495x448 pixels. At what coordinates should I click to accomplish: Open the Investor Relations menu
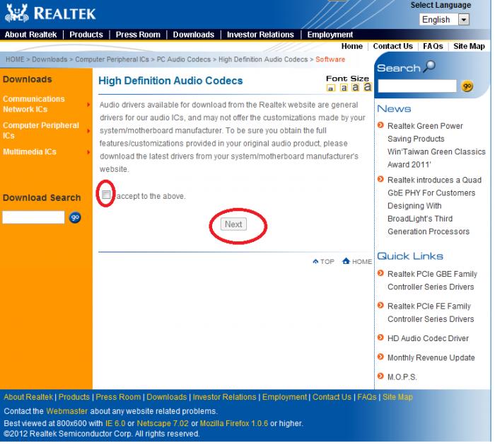point(260,35)
